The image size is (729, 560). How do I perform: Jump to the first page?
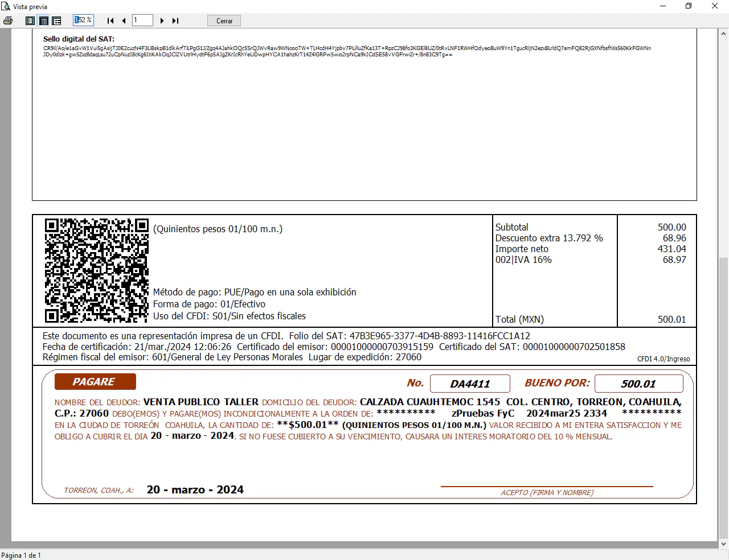tap(110, 20)
